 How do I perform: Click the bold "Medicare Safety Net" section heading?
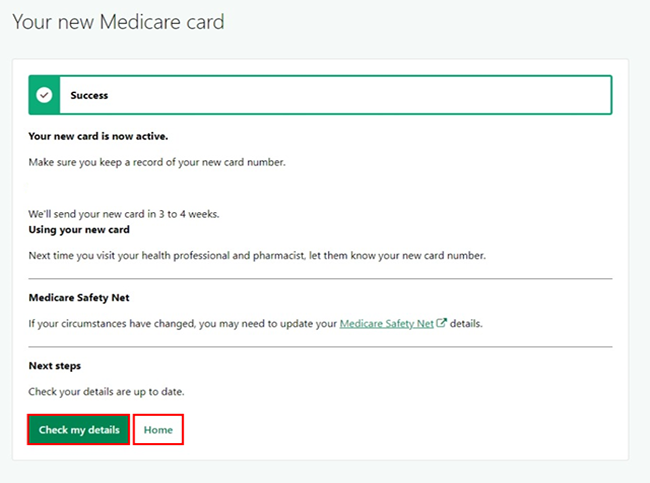[x=78, y=298]
